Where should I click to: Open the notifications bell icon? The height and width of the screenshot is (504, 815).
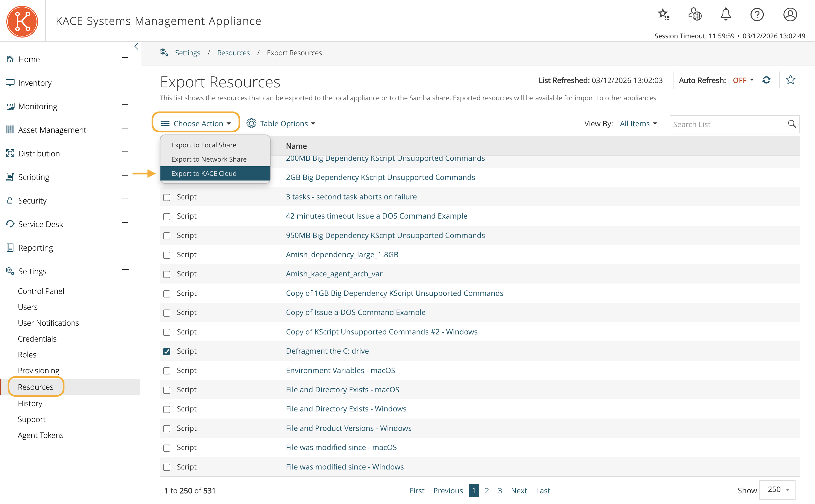[x=725, y=15]
